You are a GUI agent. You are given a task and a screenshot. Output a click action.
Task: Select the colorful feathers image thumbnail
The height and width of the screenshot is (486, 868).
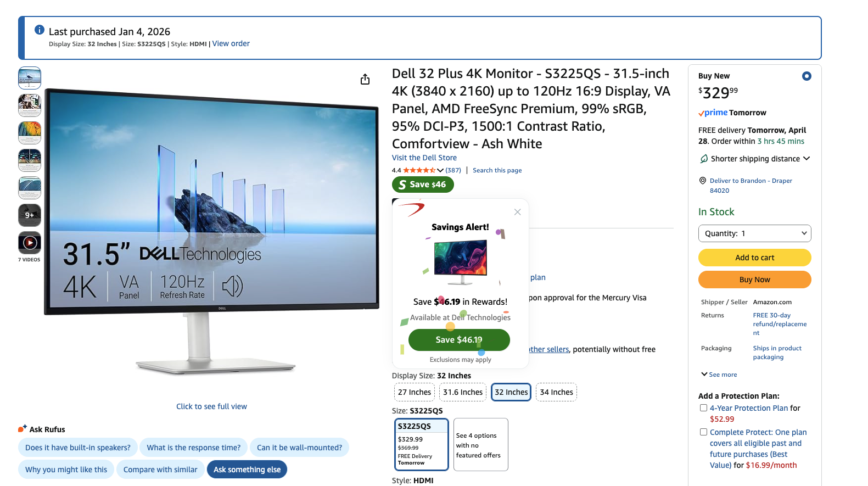[x=30, y=133]
